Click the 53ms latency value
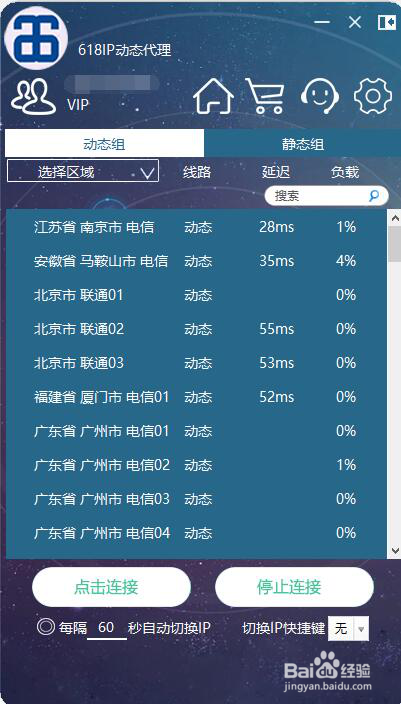This screenshot has height=704, width=401. click(277, 363)
